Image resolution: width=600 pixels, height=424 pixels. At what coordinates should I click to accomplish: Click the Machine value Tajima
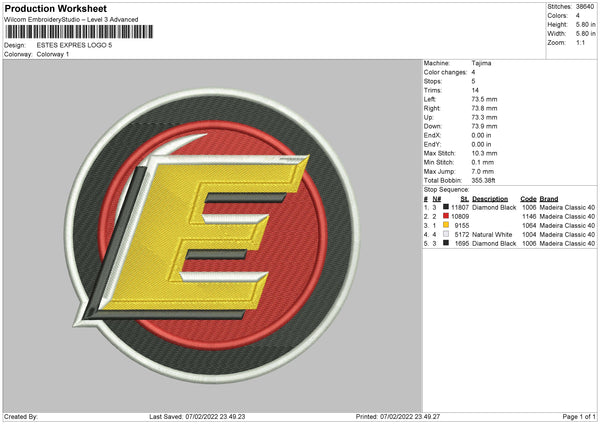pos(481,63)
